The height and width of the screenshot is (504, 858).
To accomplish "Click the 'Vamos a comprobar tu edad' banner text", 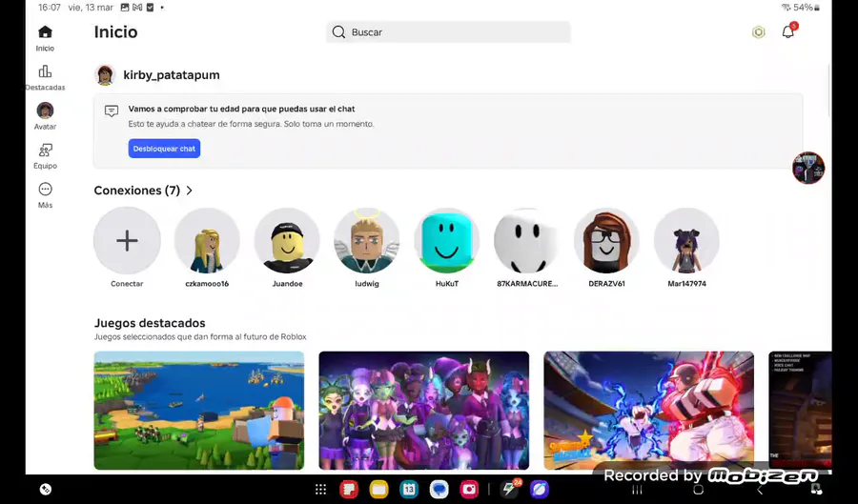I will pyautogui.click(x=242, y=109).
